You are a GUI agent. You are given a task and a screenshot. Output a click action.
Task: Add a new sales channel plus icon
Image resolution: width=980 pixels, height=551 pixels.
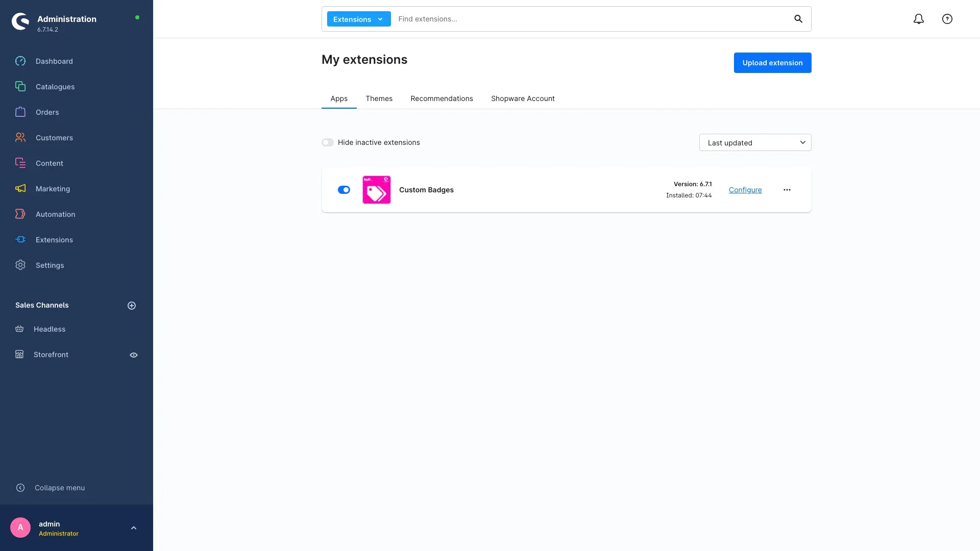[x=132, y=306]
